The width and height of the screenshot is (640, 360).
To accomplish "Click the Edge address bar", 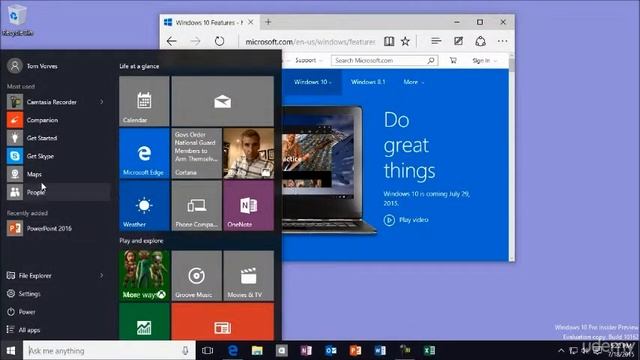I will coord(309,42).
